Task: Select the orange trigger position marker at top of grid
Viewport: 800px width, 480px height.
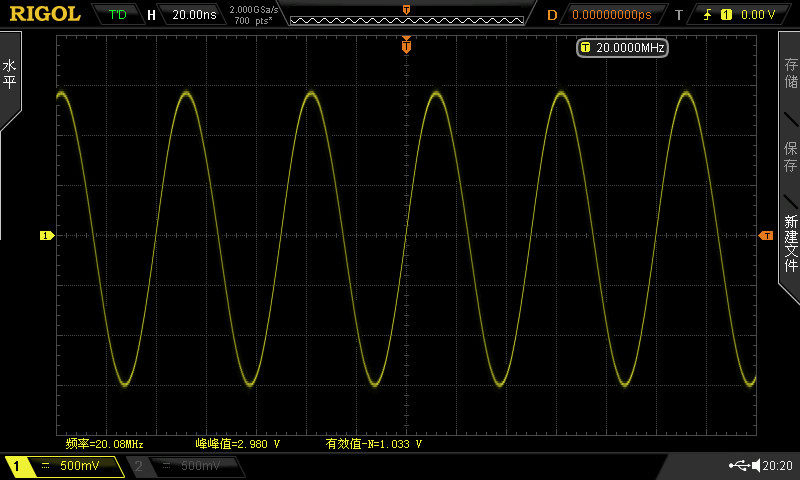Action: pyautogui.click(x=406, y=45)
